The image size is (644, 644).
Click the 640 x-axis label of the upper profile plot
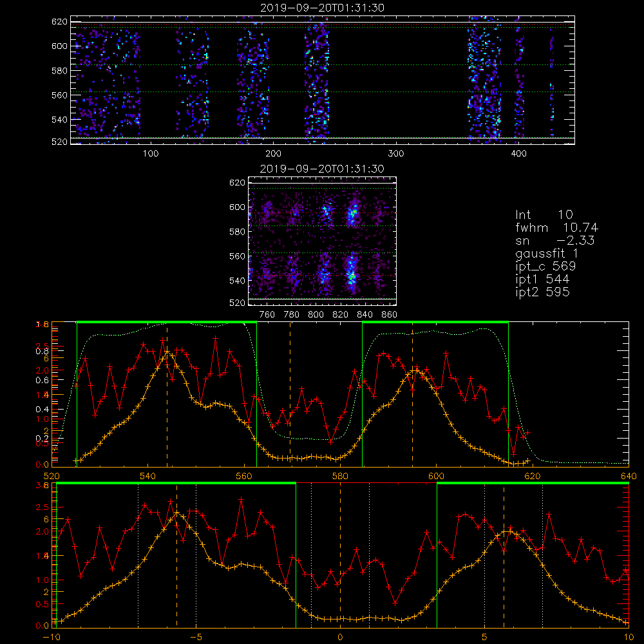[x=629, y=476]
